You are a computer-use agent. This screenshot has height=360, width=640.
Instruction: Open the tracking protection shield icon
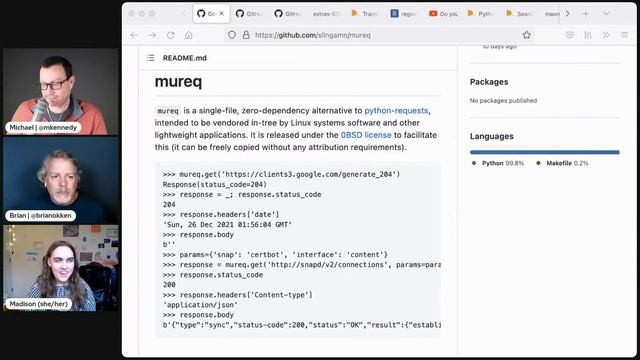click(x=232, y=35)
